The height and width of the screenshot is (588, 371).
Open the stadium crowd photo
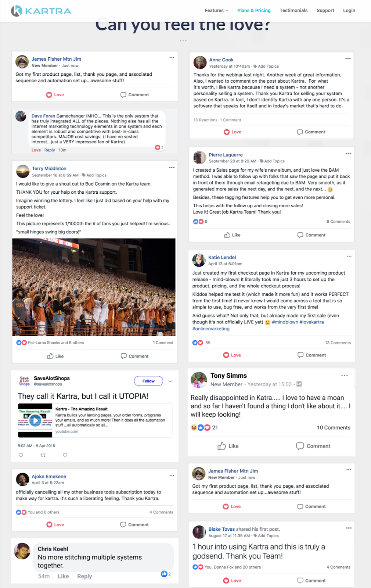tap(94, 287)
